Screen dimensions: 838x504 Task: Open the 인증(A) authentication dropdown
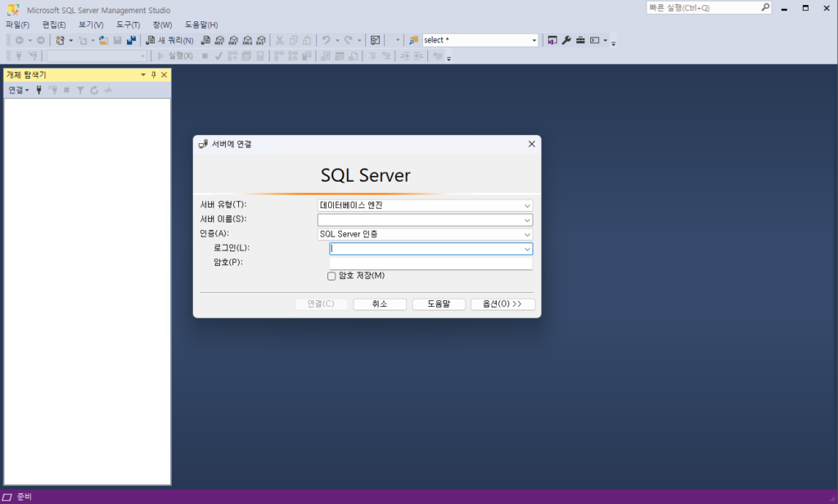click(425, 234)
